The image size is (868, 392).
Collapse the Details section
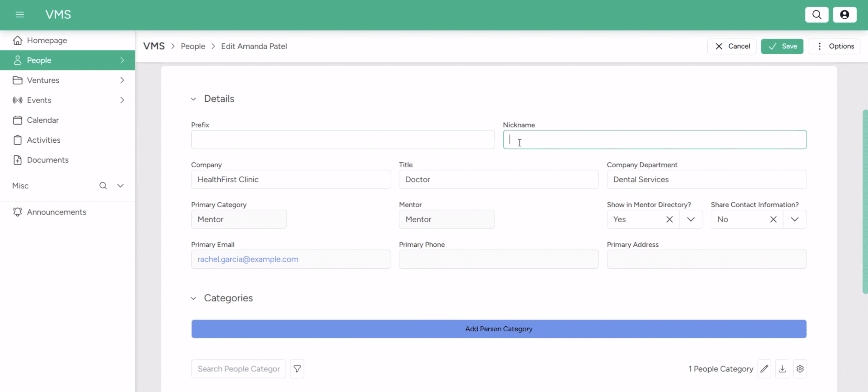click(193, 99)
